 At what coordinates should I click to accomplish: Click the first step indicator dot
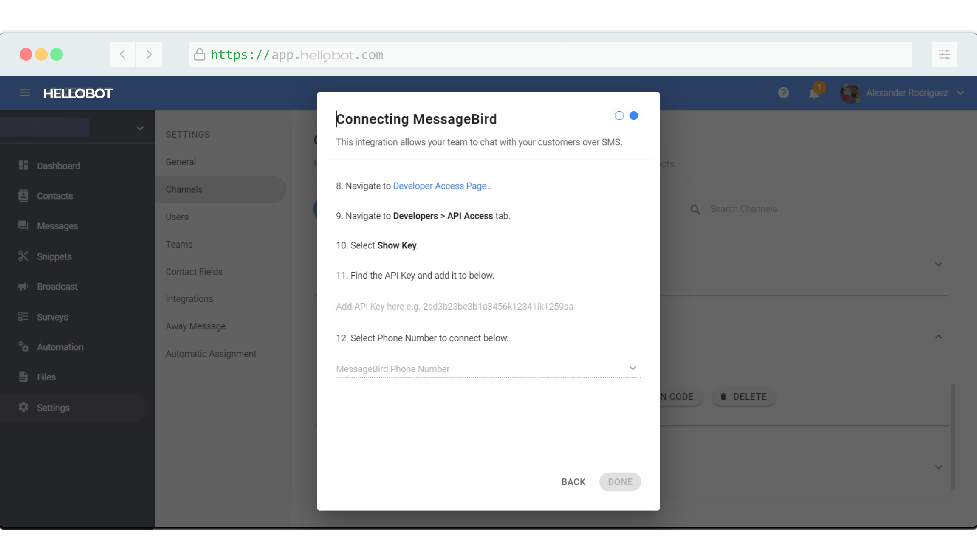(x=619, y=115)
